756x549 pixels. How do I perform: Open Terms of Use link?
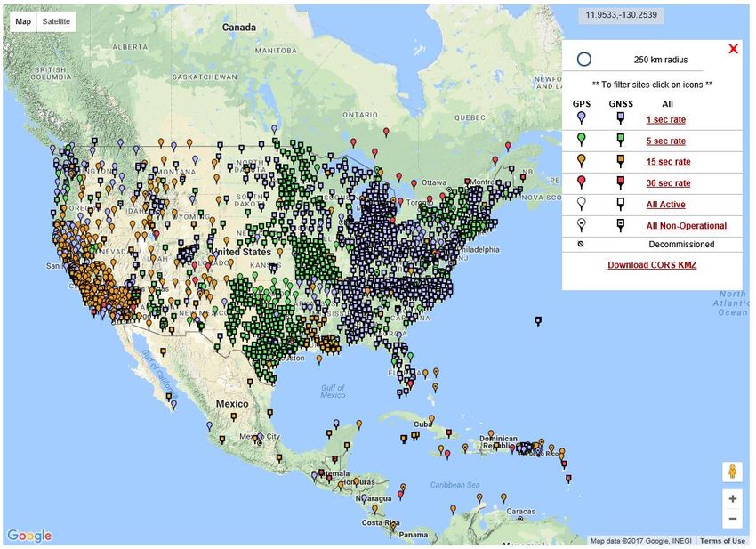coord(722,541)
